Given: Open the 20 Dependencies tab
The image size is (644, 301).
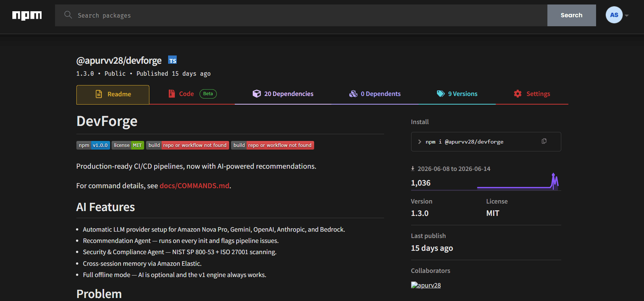Looking at the screenshot, I should click(x=283, y=94).
